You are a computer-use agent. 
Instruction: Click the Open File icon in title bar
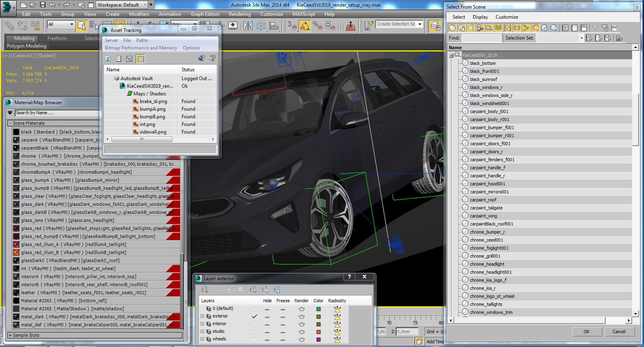tap(33, 5)
